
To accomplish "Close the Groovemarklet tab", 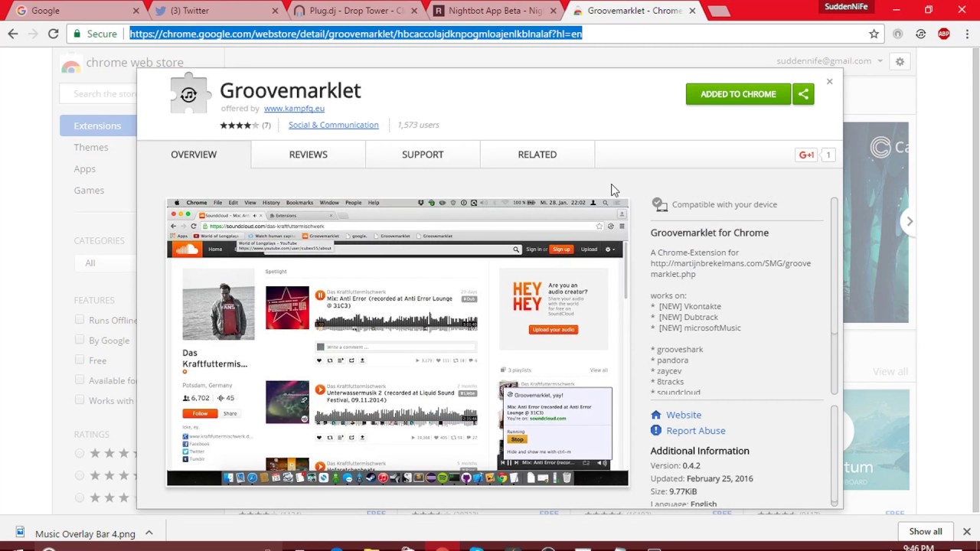I will (x=692, y=11).
